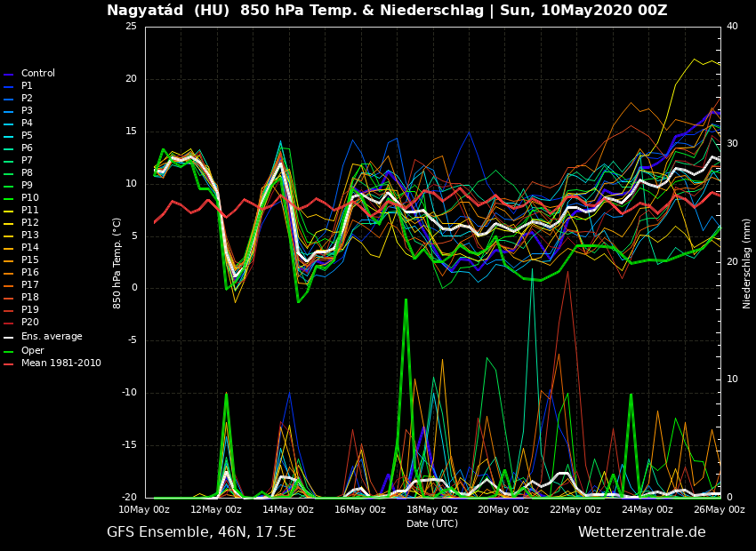Open the Wetterzentrale.de link text
Image resolution: width=756 pixels, height=551 pixels.
coord(641,532)
